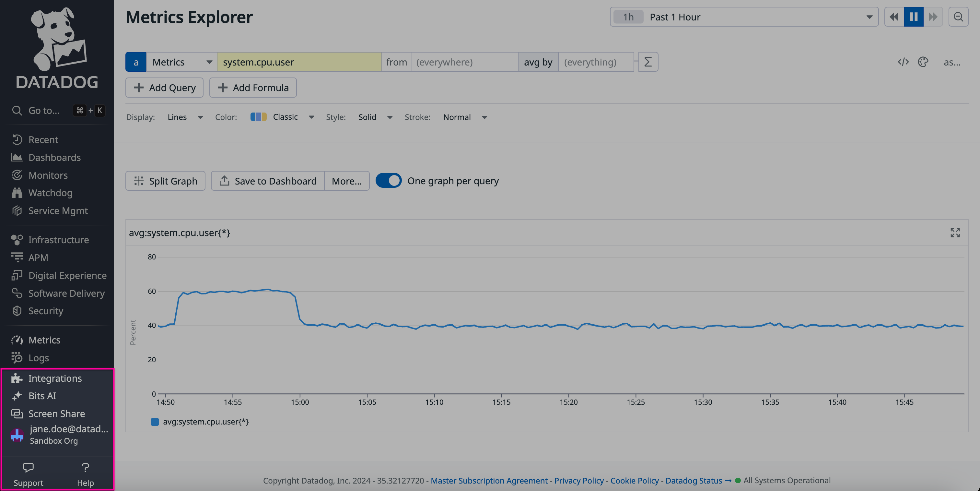Click the system.cpu.user metric field
The width and height of the screenshot is (980, 491).
point(299,62)
